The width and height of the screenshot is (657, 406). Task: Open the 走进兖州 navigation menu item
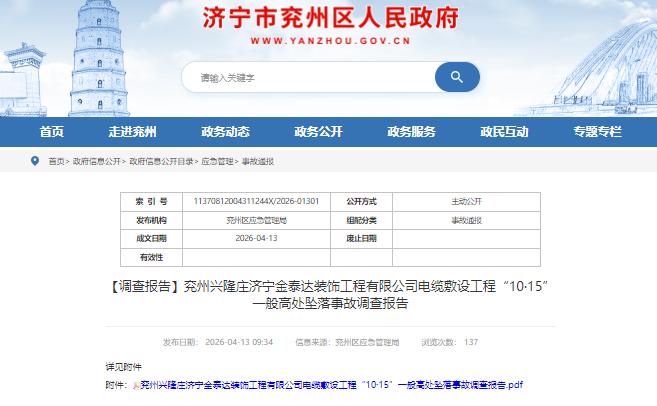(132, 132)
